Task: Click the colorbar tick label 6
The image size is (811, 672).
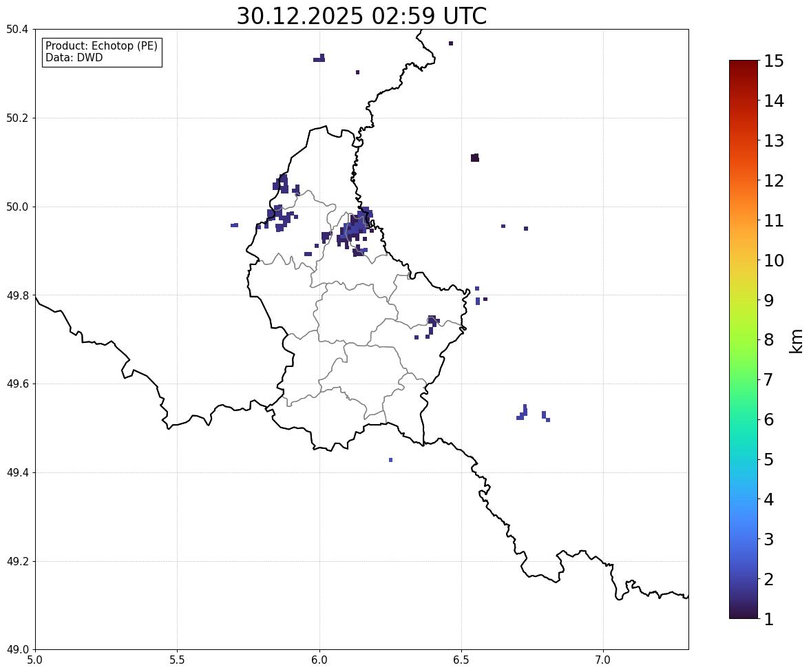Action: click(769, 419)
